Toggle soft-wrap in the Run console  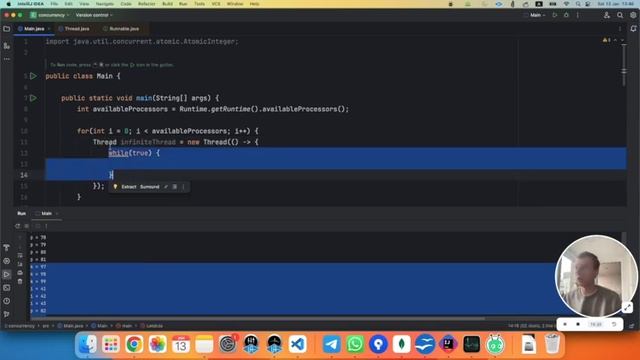pos(20,256)
